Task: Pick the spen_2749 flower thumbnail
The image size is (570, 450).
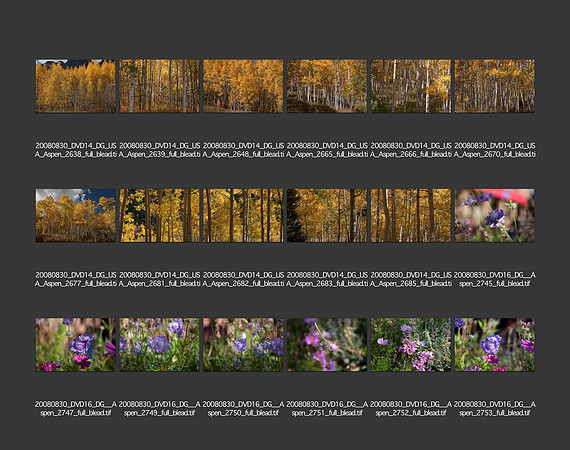Action: click(x=160, y=345)
